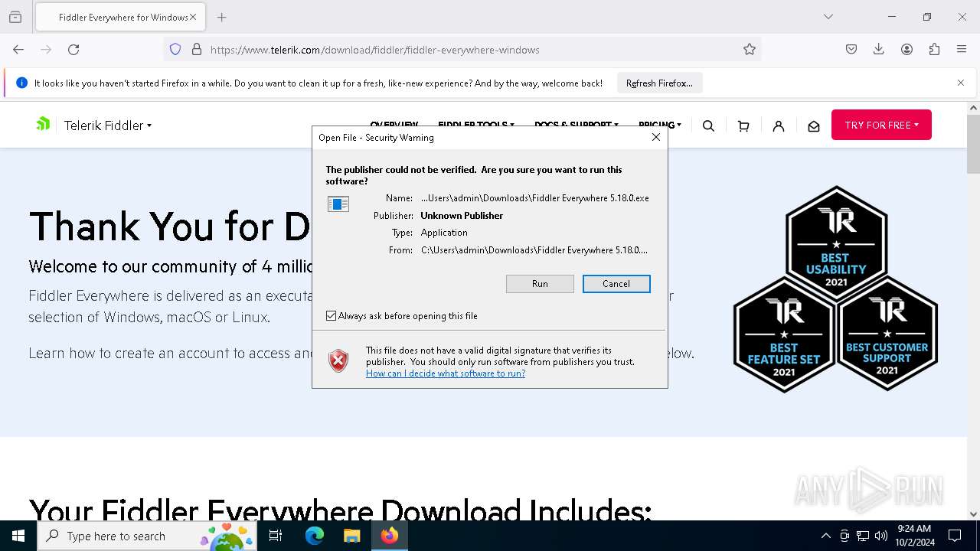Close the Security Warning dialog
The height and width of the screenshot is (551, 980).
(656, 137)
